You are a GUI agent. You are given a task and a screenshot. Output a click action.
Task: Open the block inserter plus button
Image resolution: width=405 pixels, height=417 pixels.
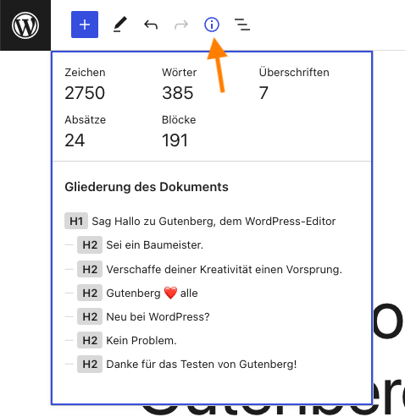click(85, 25)
